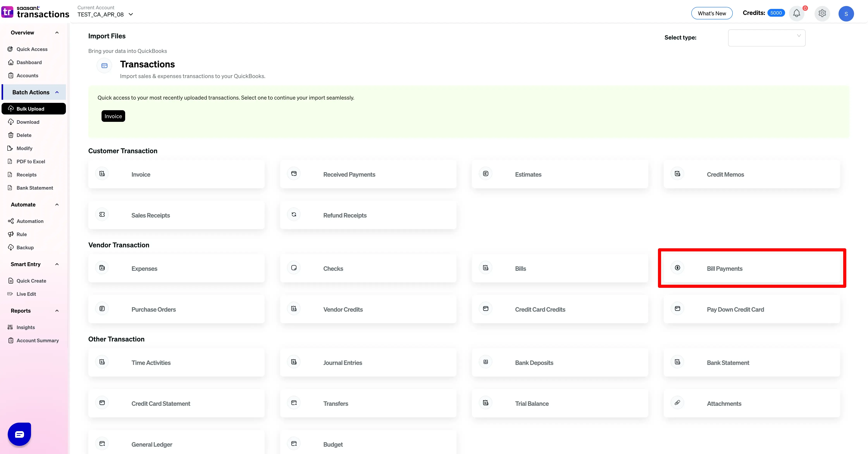
Task: Click the Time Activities card icon
Action: (x=102, y=362)
